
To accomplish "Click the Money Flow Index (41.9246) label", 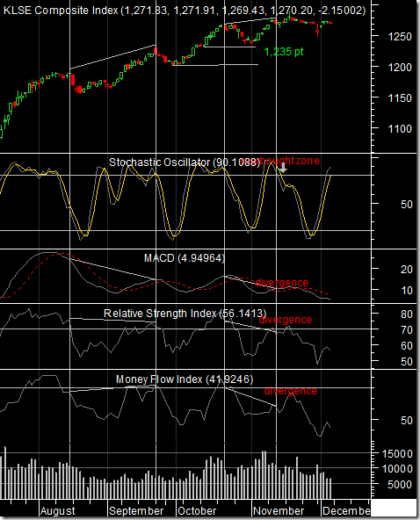I will point(185,379).
